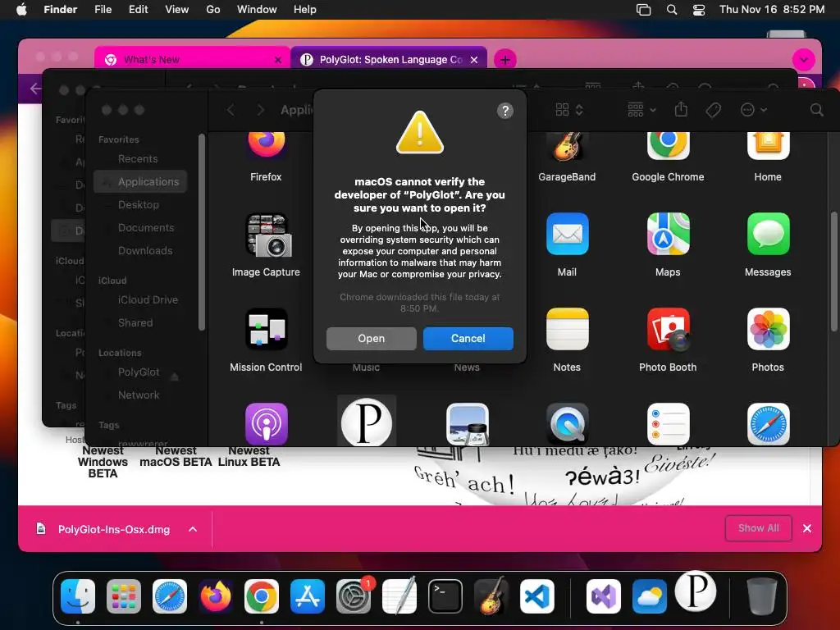This screenshot has width=840, height=630.
Task: Open the Help menu in menu bar
Action: [305, 10]
